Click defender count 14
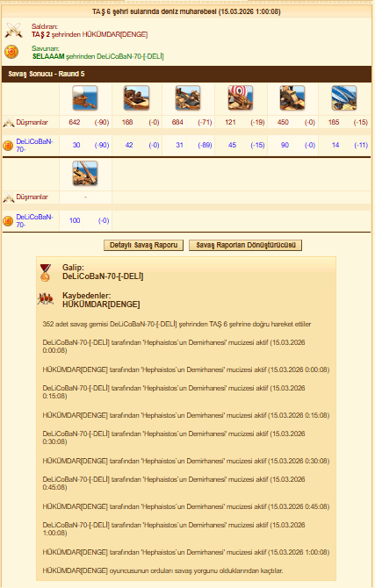Viewport: 375px width, 588px height. click(x=335, y=145)
